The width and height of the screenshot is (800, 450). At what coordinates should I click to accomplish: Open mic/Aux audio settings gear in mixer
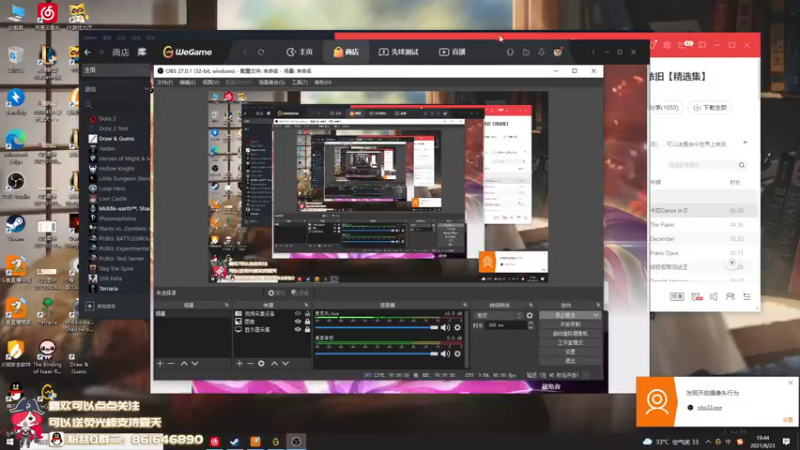pyautogui.click(x=457, y=328)
